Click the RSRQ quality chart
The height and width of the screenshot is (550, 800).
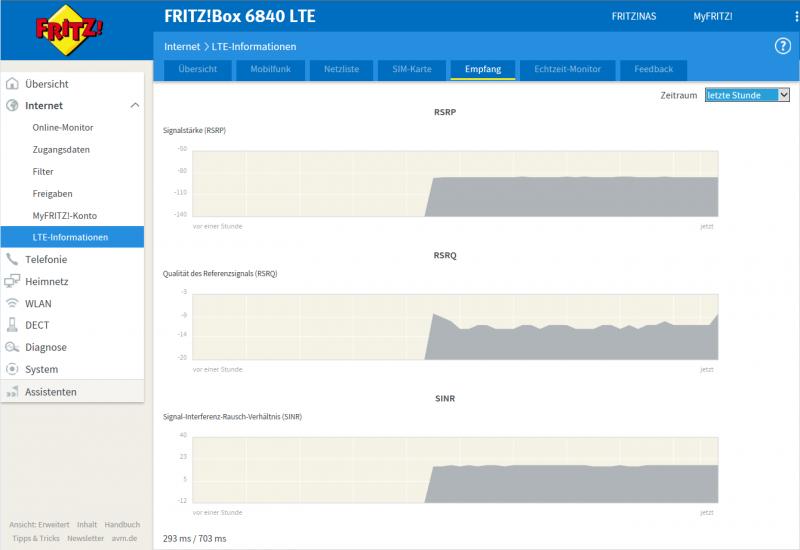[455, 327]
